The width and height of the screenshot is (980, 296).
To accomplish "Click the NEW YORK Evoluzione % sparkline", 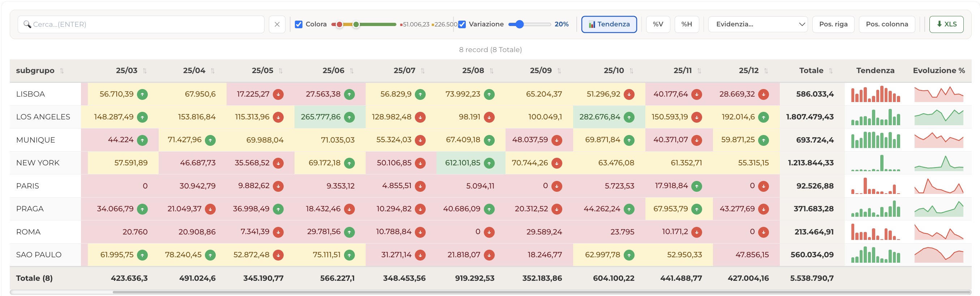I will [x=938, y=163].
